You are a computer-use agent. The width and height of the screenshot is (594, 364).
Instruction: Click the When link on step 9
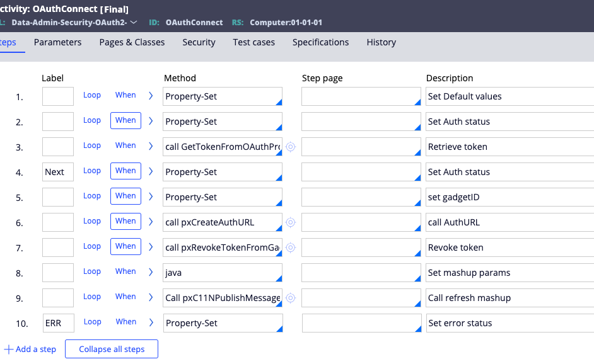pyautogui.click(x=125, y=297)
